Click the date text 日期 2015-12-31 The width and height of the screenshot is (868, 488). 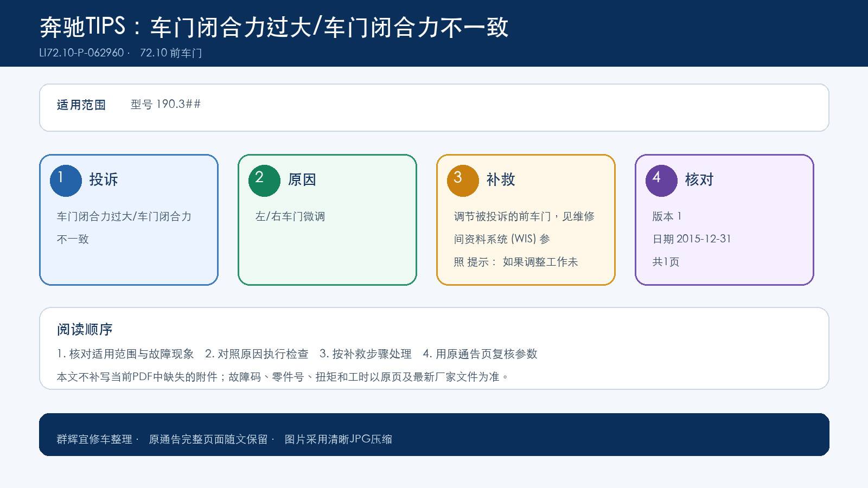click(692, 239)
